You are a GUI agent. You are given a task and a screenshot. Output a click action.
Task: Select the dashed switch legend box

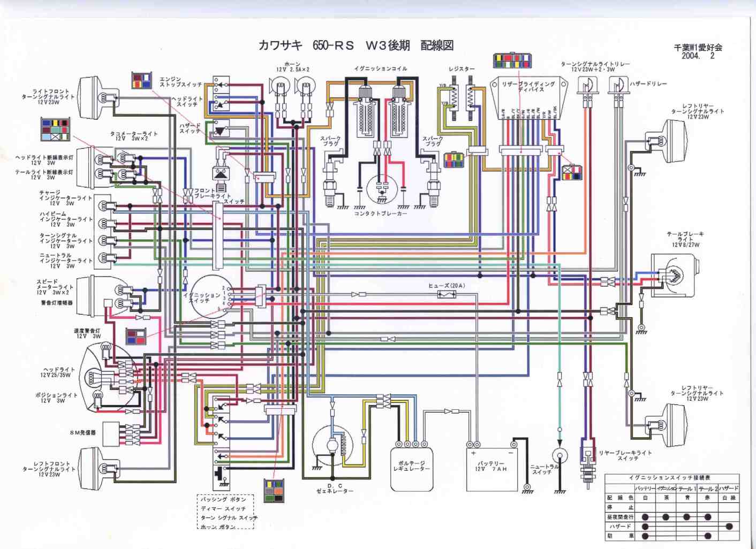(x=225, y=512)
